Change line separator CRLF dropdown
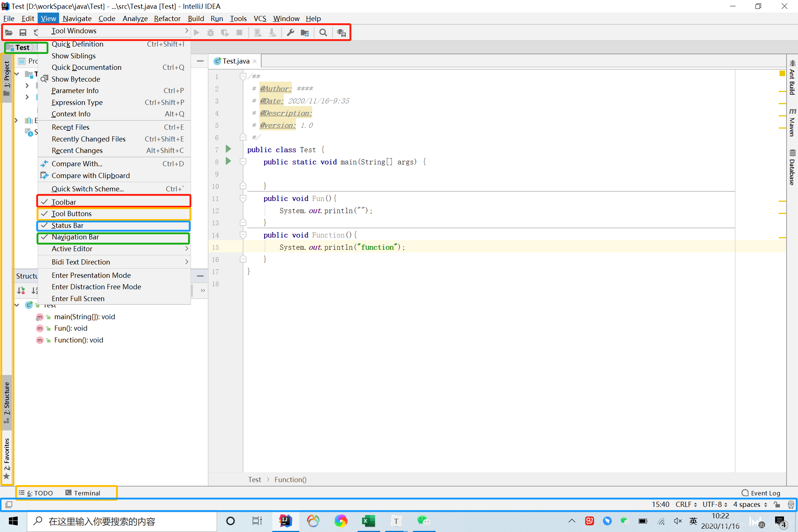Screen dimensions: 798x532 coord(686,504)
